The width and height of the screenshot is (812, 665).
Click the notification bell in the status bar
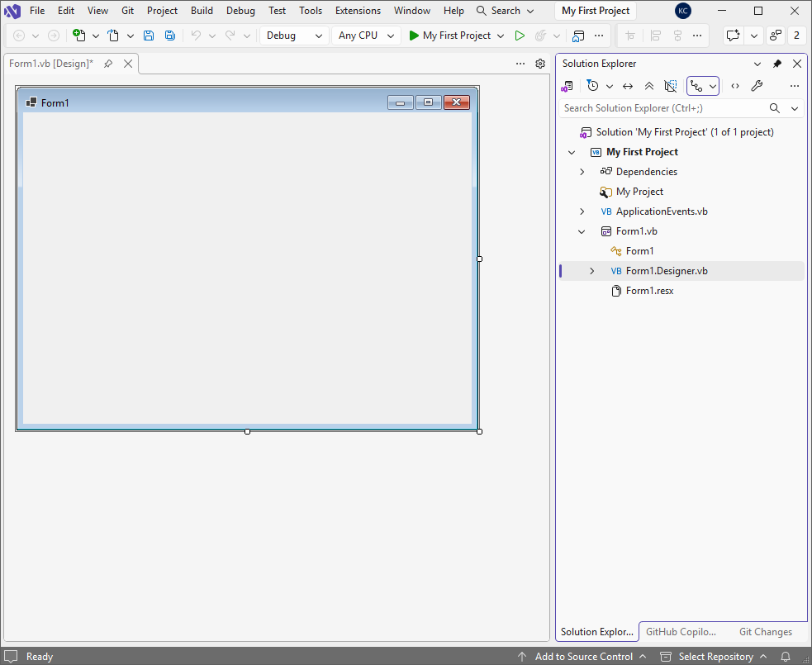click(x=786, y=656)
